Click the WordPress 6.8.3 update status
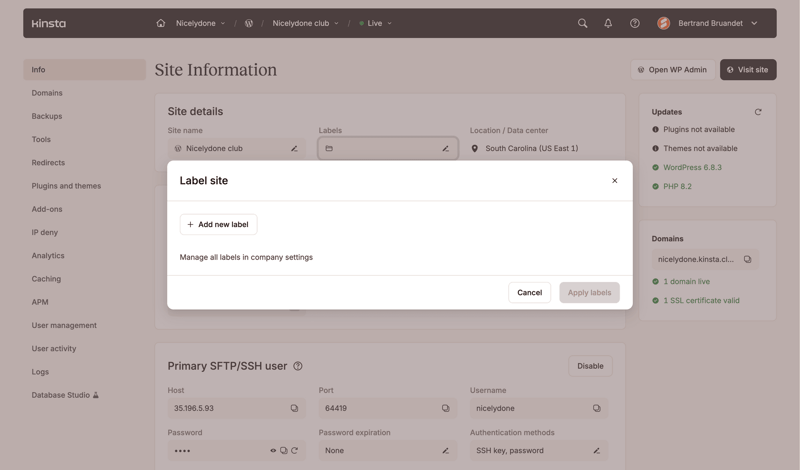800x470 pixels. (x=687, y=167)
